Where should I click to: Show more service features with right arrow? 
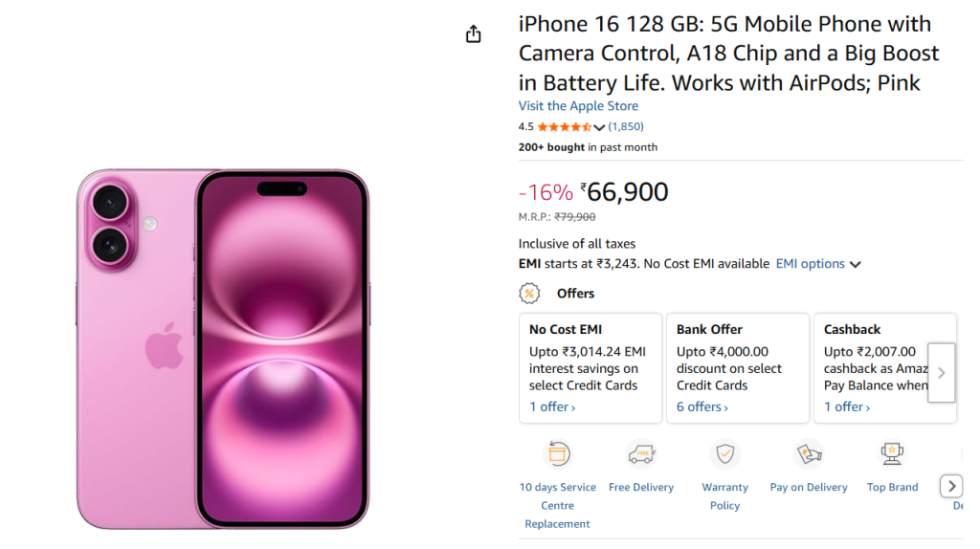click(x=951, y=486)
